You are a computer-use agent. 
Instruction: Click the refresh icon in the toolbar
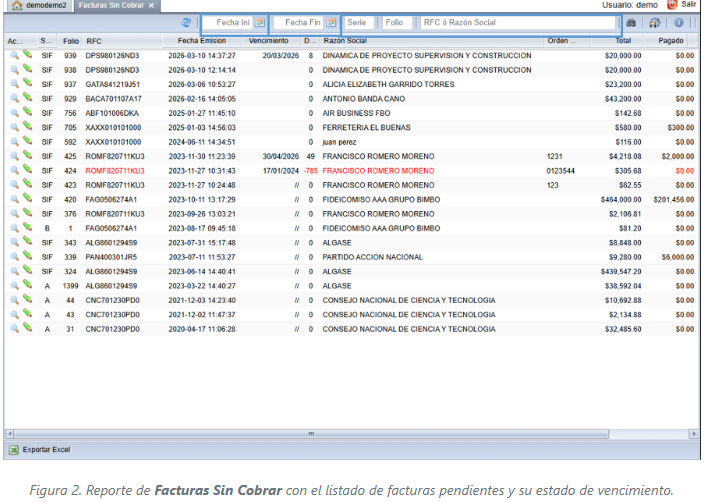pos(186,22)
